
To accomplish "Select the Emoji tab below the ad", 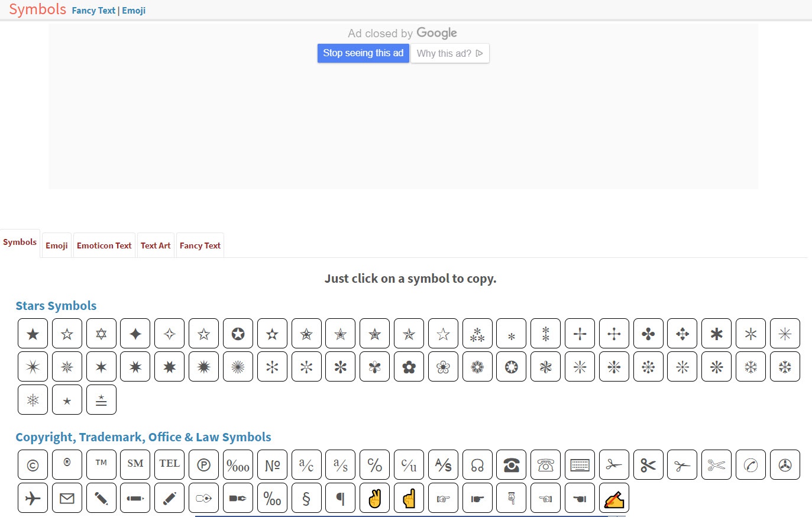I will click(57, 245).
